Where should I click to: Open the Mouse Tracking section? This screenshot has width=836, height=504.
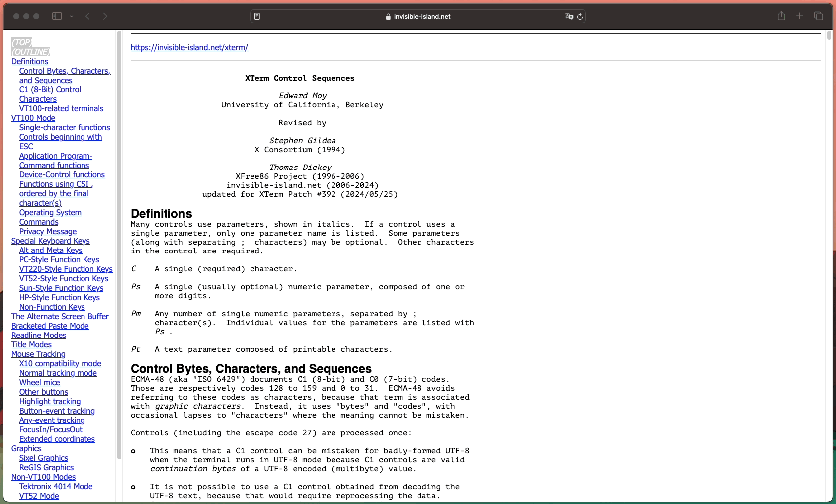38,354
